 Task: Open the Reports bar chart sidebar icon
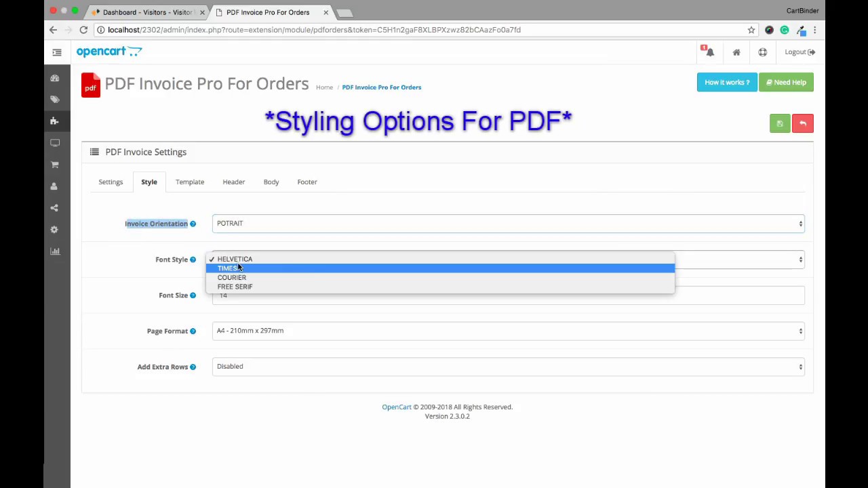coord(55,251)
